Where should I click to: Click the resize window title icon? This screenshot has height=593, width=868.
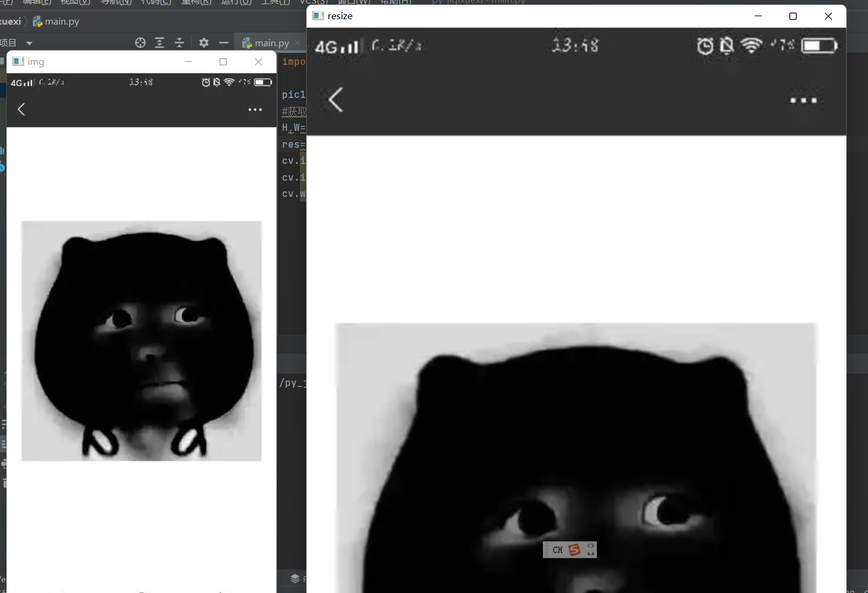click(319, 16)
